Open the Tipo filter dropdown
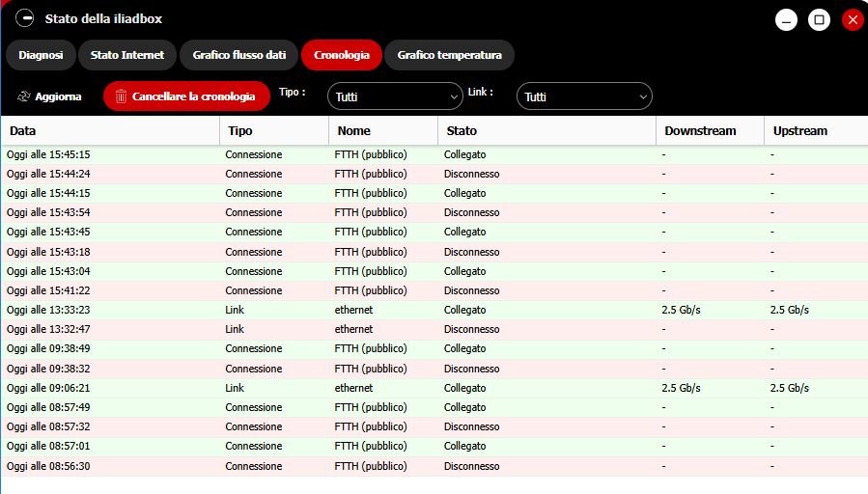 395,96
